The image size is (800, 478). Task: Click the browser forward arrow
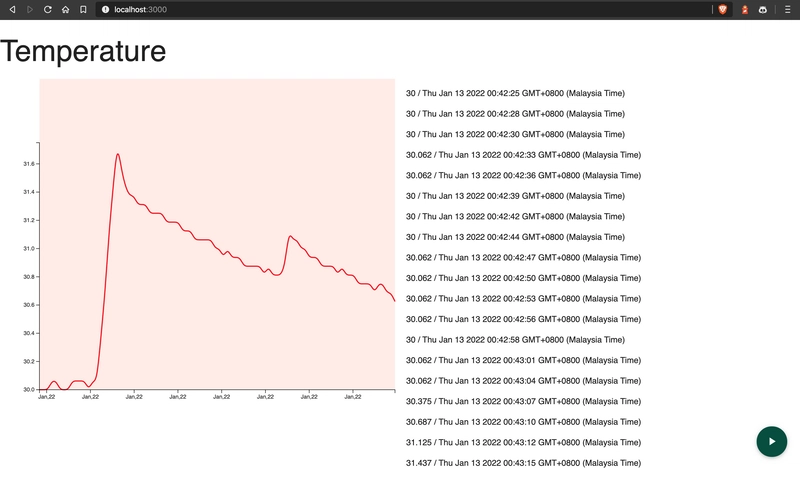pos(30,9)
